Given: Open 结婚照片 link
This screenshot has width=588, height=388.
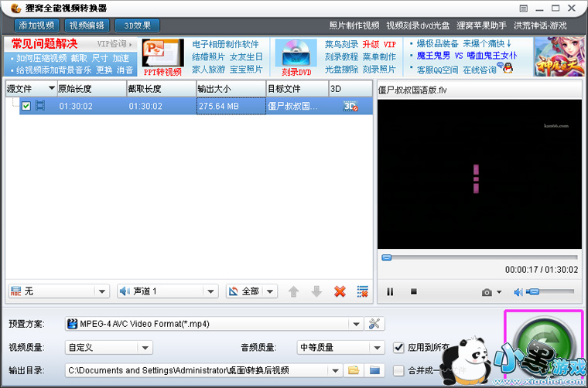Looking at the screenshot, I should [x=208, y=57].
